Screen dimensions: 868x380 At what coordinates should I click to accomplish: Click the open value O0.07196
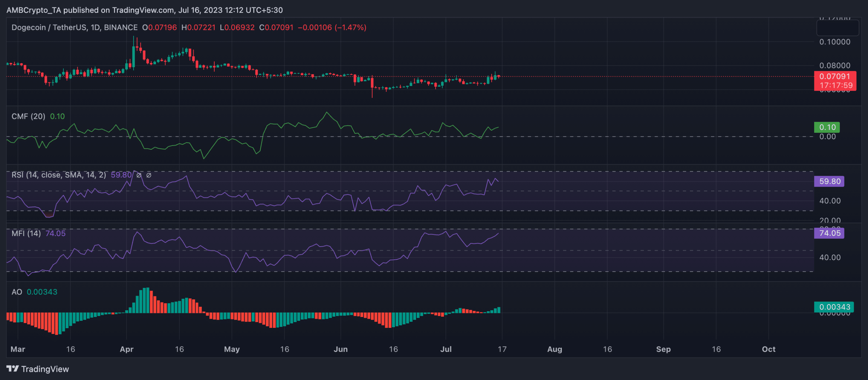[x=159, y=27]
